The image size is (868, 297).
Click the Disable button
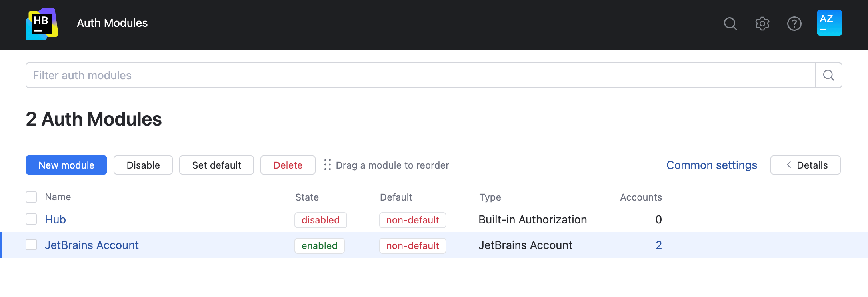pyautogui.click(x=143, y=165)
